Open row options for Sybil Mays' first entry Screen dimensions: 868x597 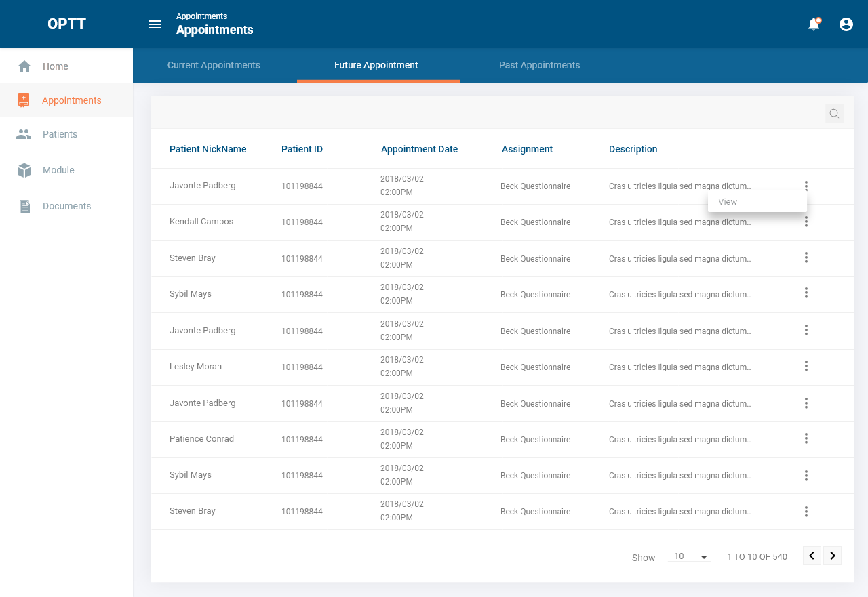pyautogui.click(x=806, y=293)
